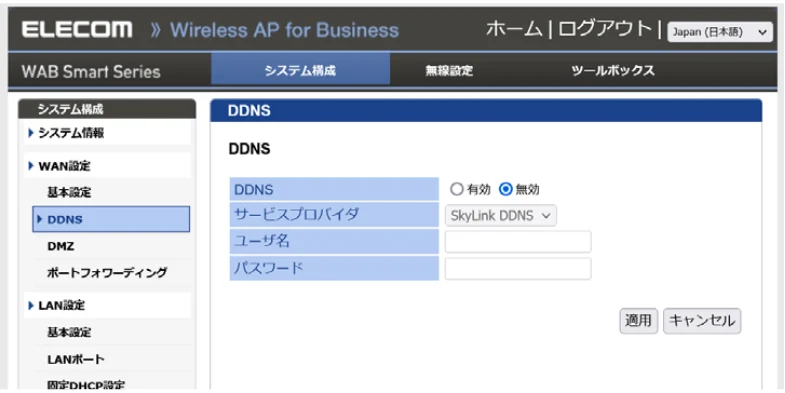
Task: Open the ホーム link
Action: point(514,30)
